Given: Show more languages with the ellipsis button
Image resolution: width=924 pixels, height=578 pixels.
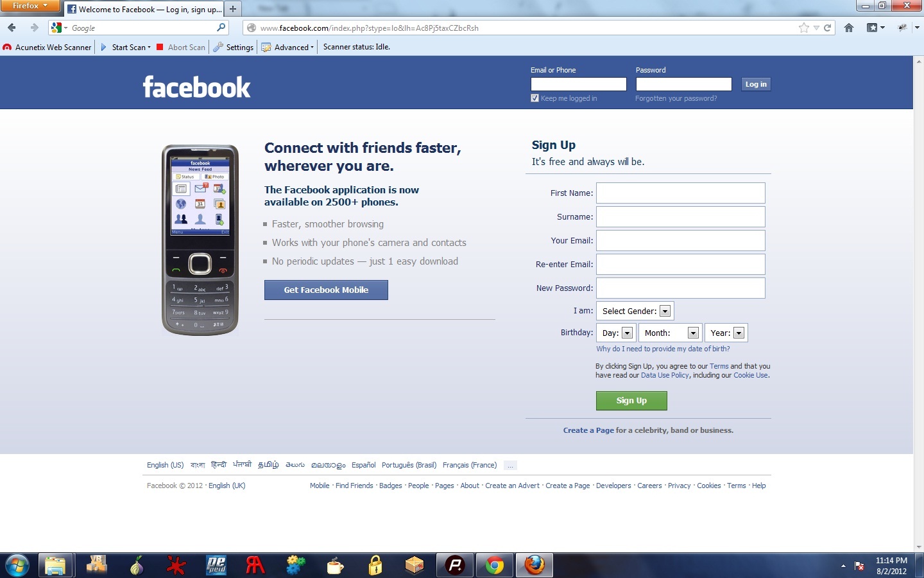Looking at the screenshot, I should [x=510, y=466].
